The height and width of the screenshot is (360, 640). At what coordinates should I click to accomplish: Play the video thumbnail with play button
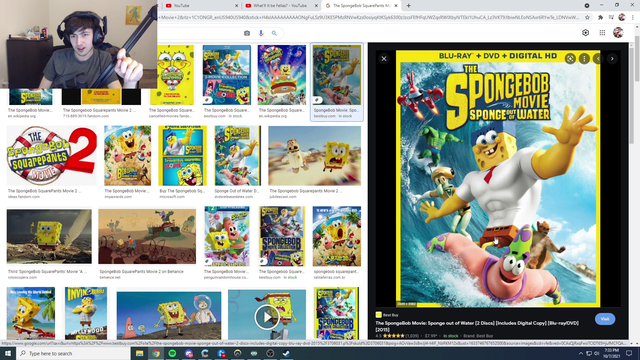point(267,316)
